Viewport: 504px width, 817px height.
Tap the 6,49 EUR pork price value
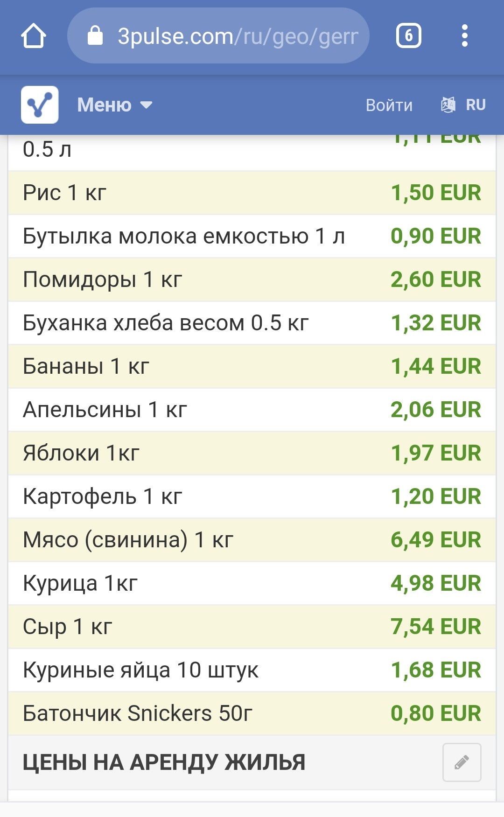pos(435,540)
